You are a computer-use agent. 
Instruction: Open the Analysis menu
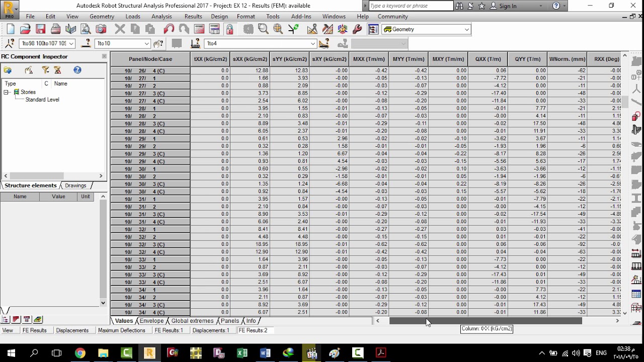(162, 17)
